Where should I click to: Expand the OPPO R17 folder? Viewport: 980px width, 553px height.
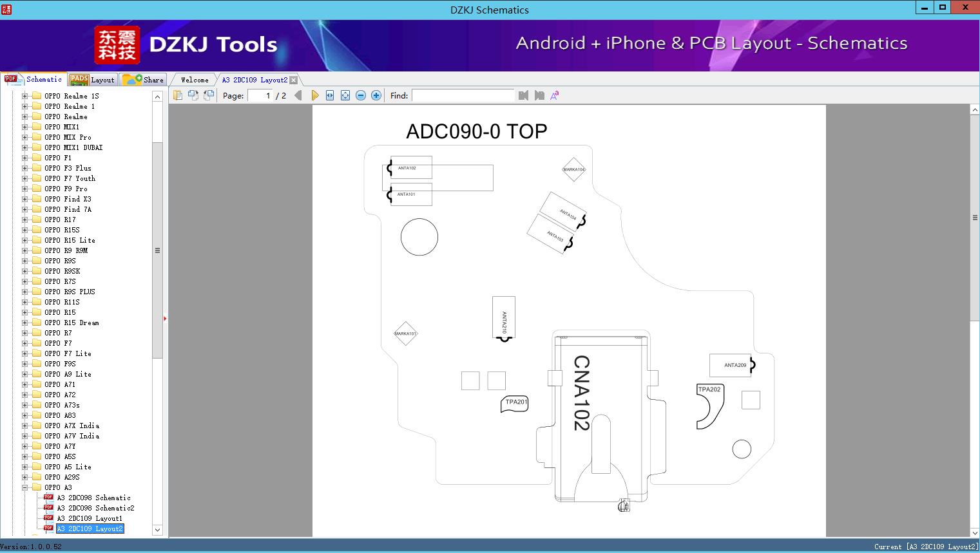click(25, 220)
